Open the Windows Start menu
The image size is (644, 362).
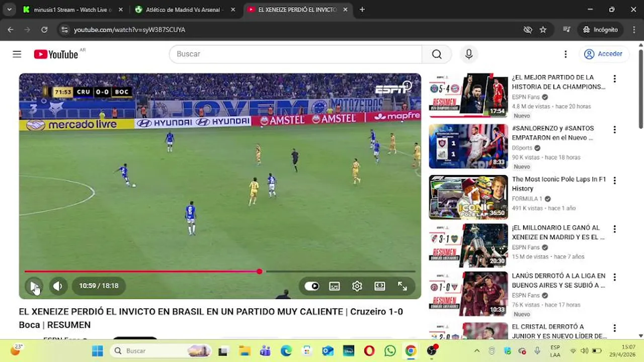click(98, 351)
